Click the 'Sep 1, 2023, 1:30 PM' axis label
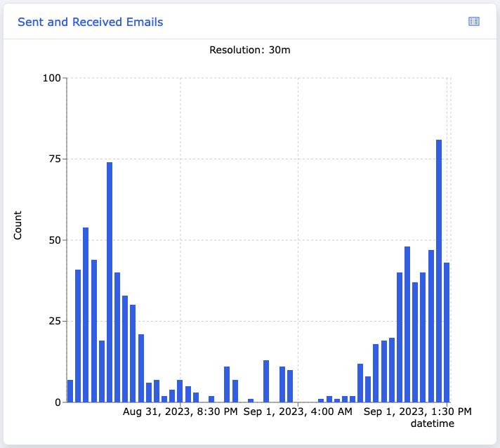Image resolution: width=500 pixels, height=448 pixels. [x=418, y=412]
